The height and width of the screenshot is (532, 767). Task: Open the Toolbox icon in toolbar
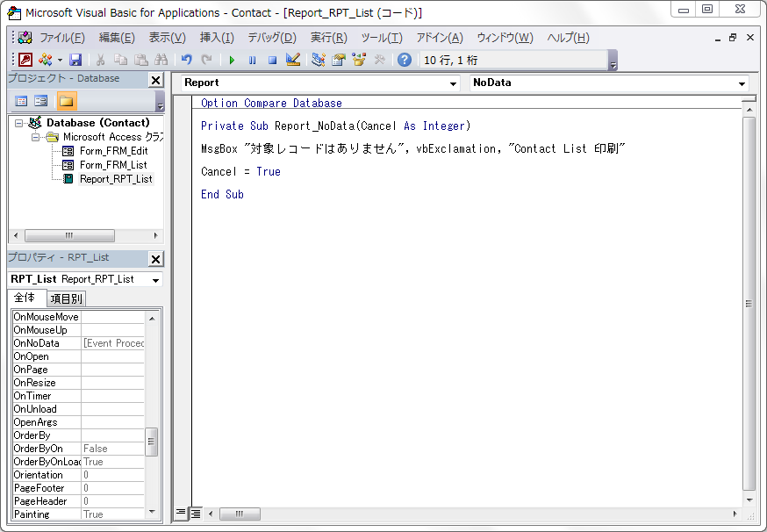(380, 60)
